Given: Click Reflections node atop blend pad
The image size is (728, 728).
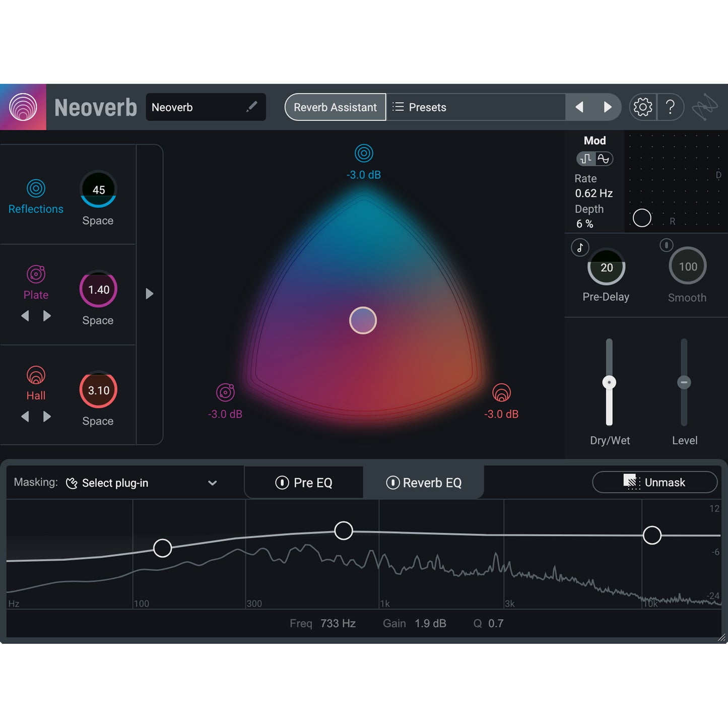Looking at the screenshot, I should 364,153.
